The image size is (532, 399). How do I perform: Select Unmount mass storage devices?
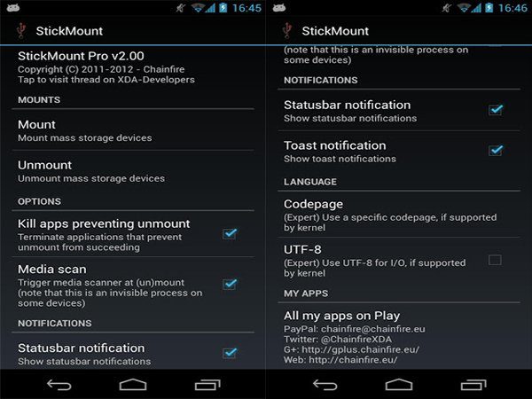[x=133, y=170]
